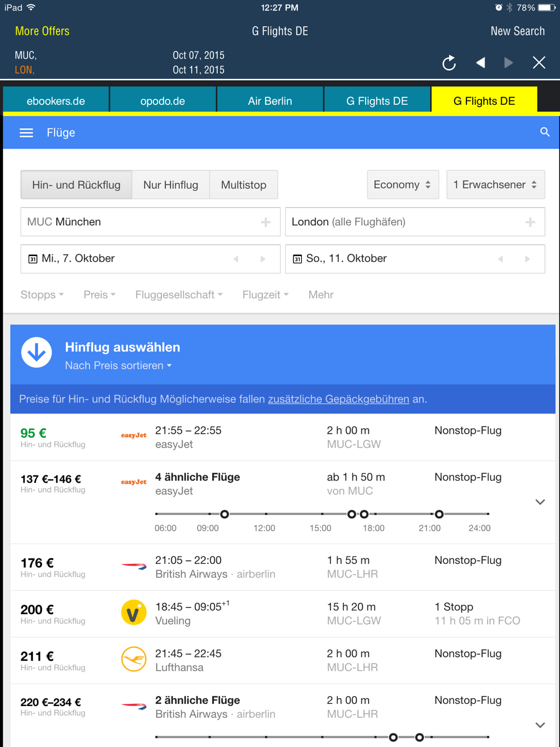Screen dimensions: 560x747
Task: Select previous day for departure date
Action: pyautogui.click(x=236, y=259)
